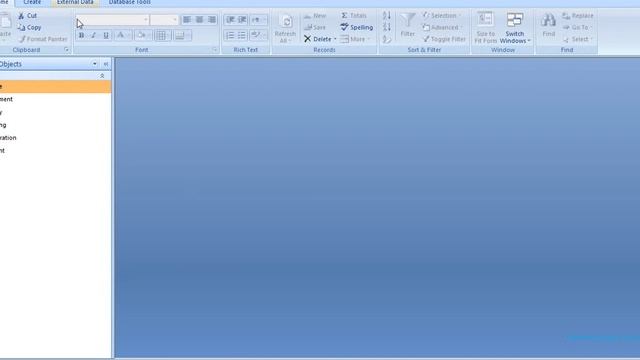
Task: Click the Replace command
Action: [578, 16]
